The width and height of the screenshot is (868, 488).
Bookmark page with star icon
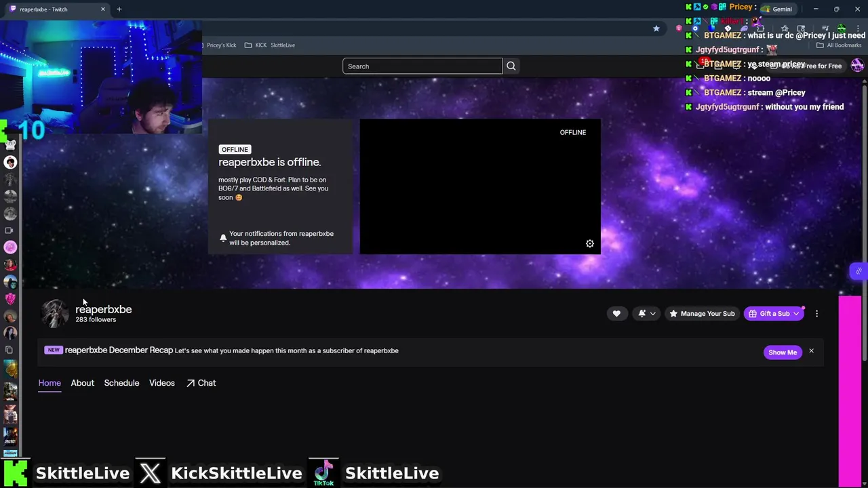[x=656, y=28]
